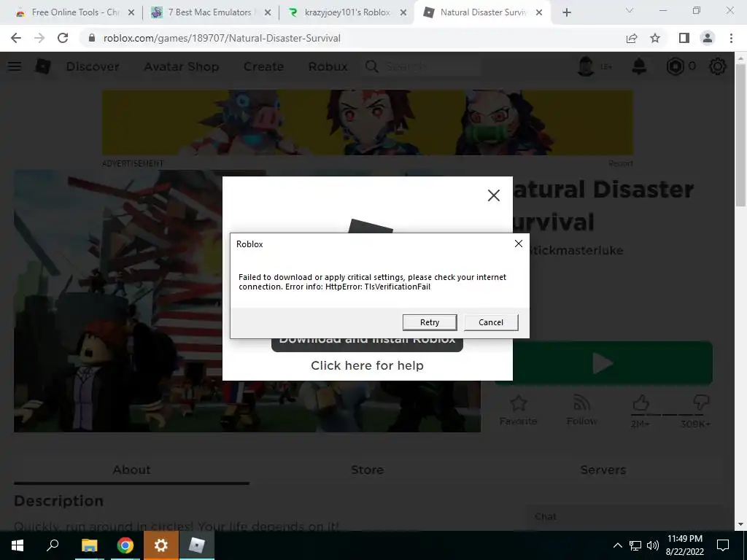Open Windows taskbar search
747x560 pixels.
tap(53, 545)
